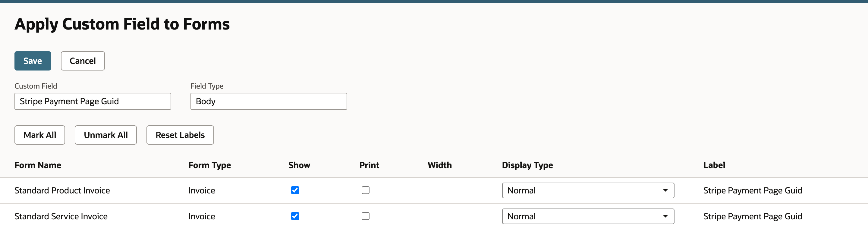Cancel applying custom field
Screen dimensions: 868x229
tap(83, 61)
